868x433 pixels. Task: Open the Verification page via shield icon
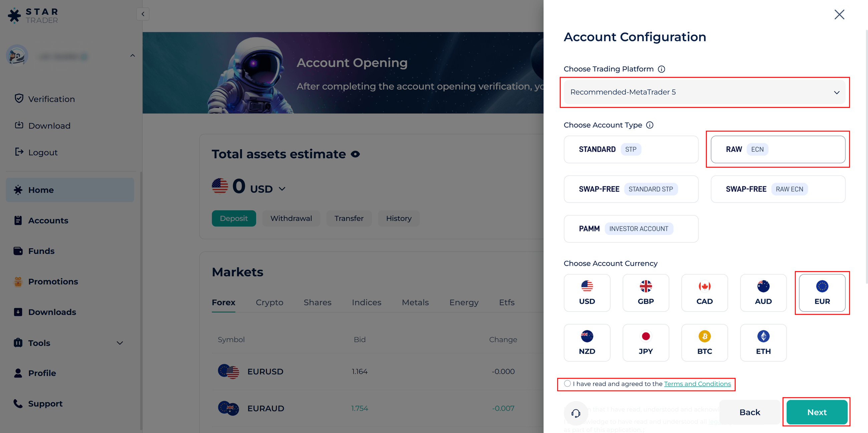[x=19, y=98]
